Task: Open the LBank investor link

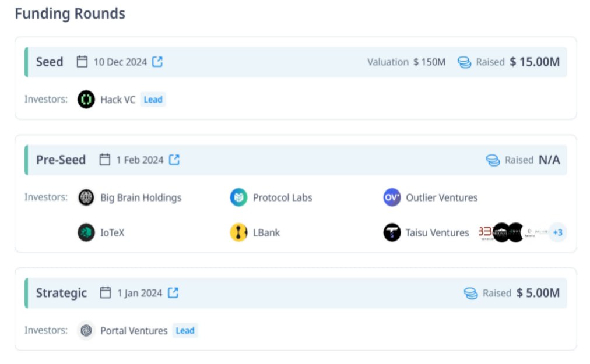Action: coord(266,233)
